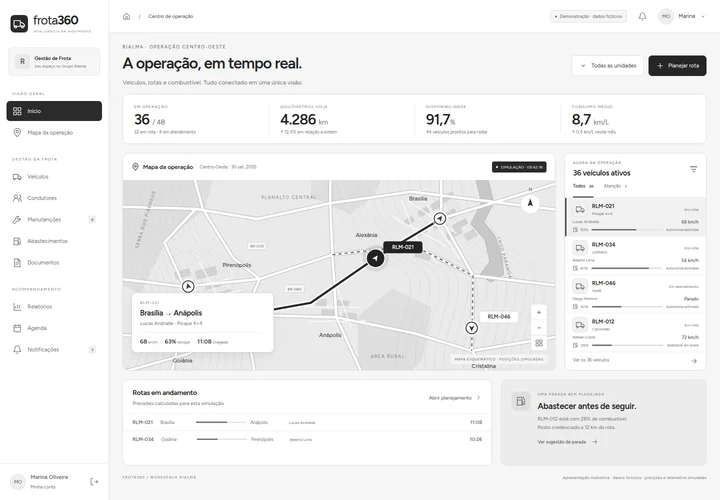
Task: Open Ver sugestão de parada link
Action: [567, 442]
